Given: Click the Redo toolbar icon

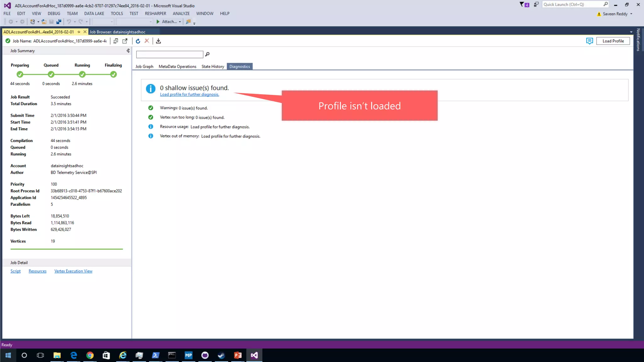Looking at the screenshot, I should point(80,22).
